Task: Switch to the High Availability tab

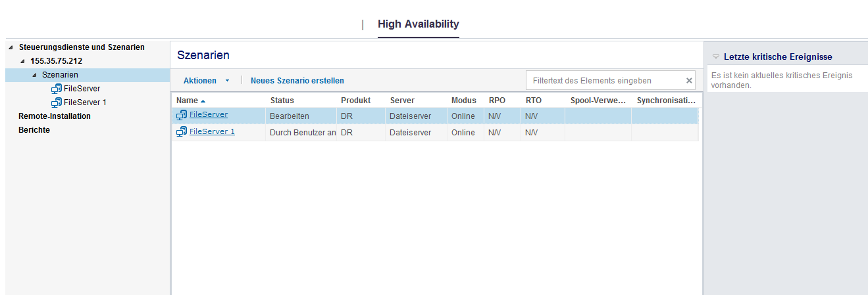Action: [418, 24]
